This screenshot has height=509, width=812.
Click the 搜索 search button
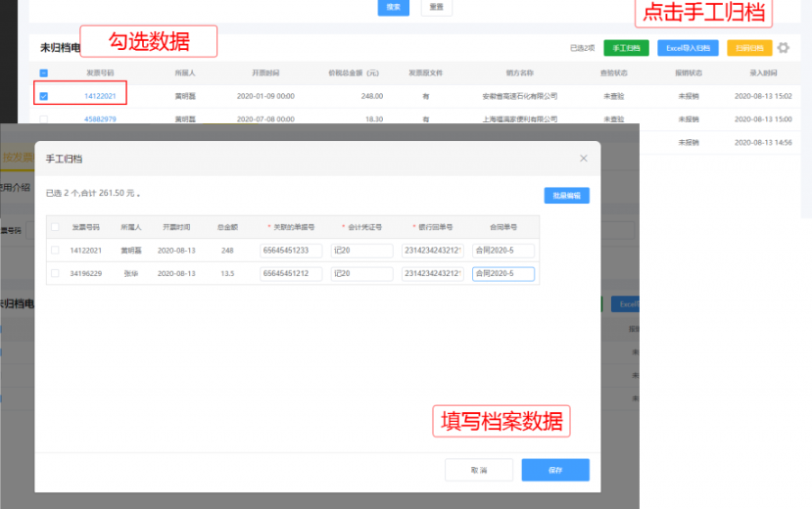click(x=394, y=7)
